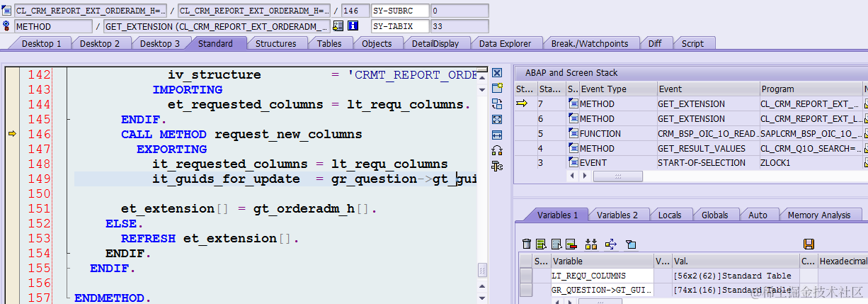Click the METHOD icon in stack row 6
The width and height of the screenshot is (868, 304).
pyautogui.click(x=573, y=118)
